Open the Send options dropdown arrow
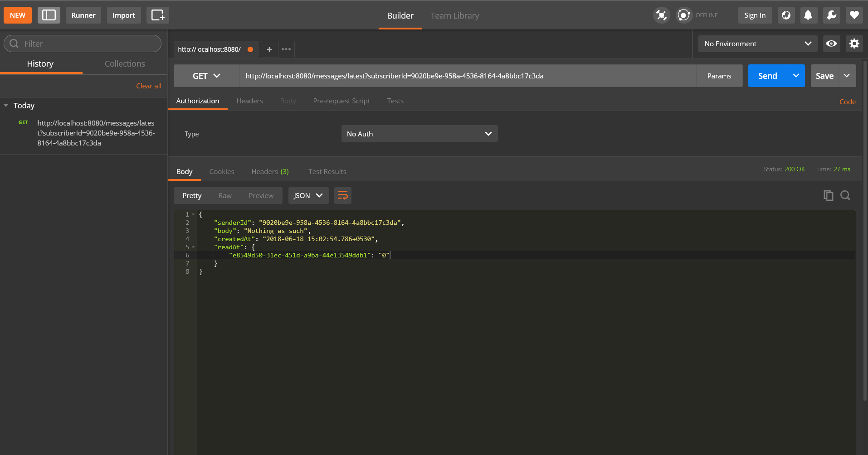Viewport: 868px width, 455px height. pos(796,76)
